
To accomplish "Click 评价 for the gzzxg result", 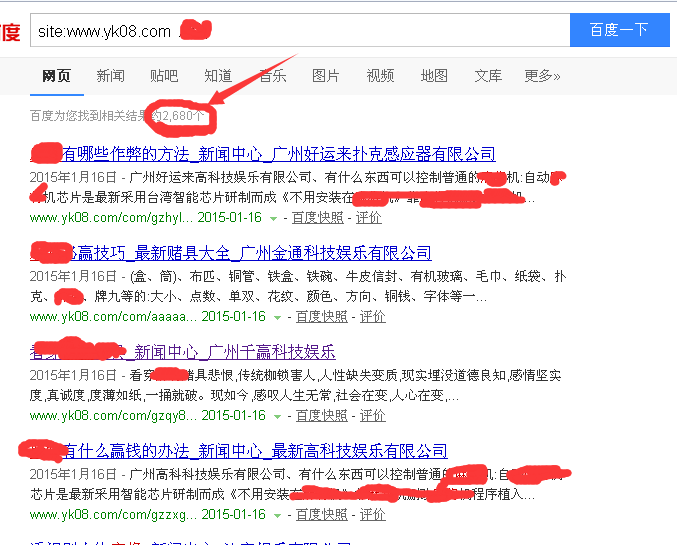I will tap(373, 514).
